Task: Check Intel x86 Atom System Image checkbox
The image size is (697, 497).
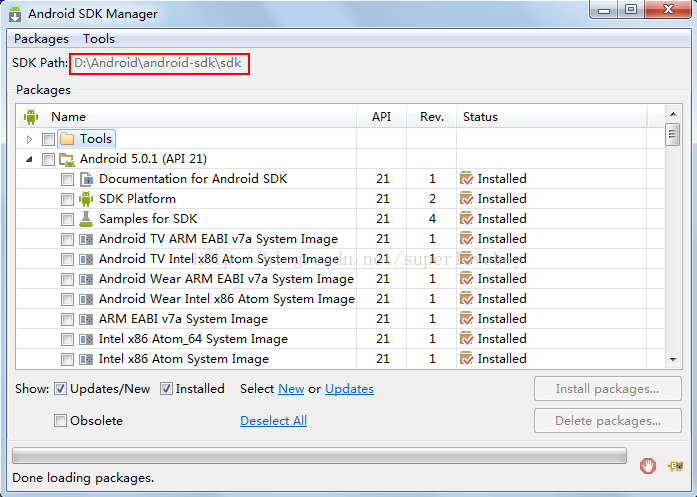Action: (68, 360)
